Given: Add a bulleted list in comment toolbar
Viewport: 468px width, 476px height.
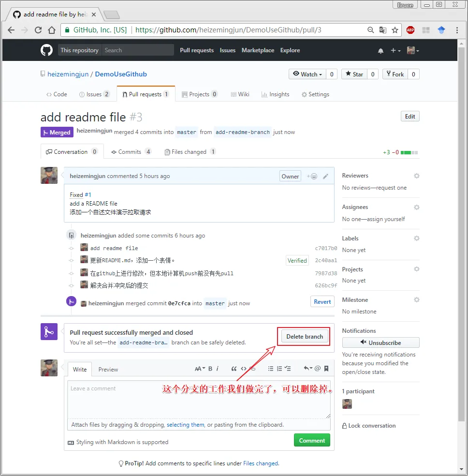Looking at the screenshot, I should coord(271,369).
